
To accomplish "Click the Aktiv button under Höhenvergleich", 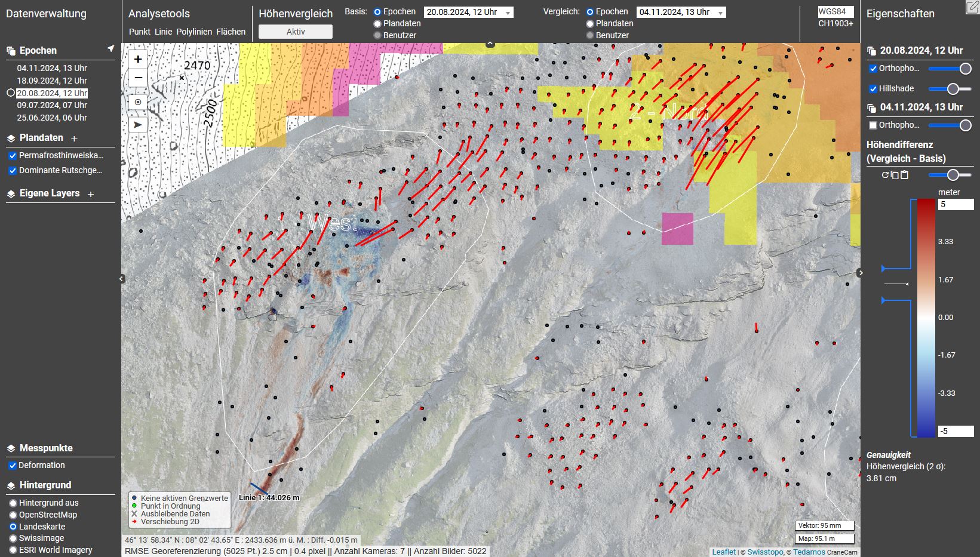I will click(x=296, y=32).
